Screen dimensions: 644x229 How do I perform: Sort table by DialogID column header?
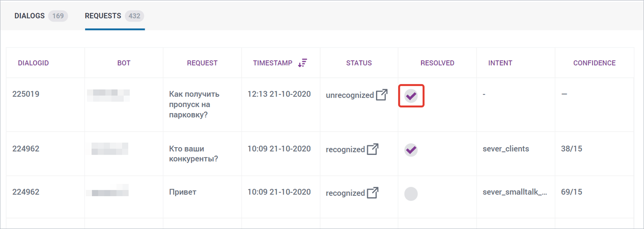(33, 63)
